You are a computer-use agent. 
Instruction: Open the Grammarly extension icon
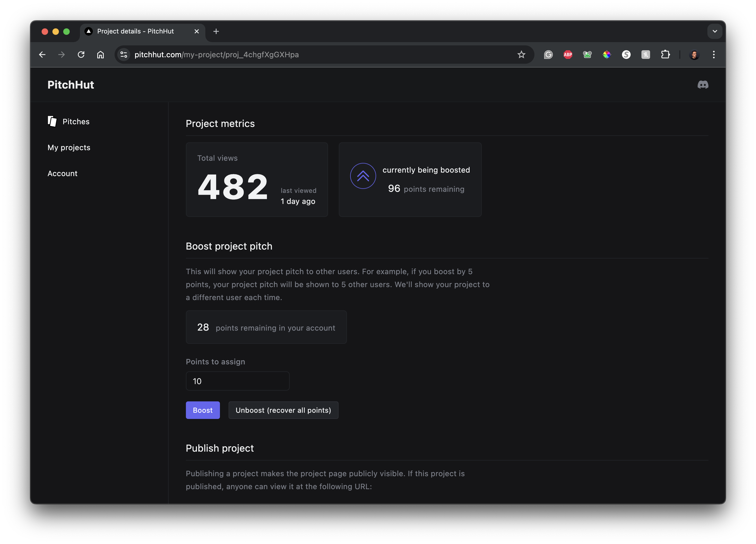(x=548, y=55)
